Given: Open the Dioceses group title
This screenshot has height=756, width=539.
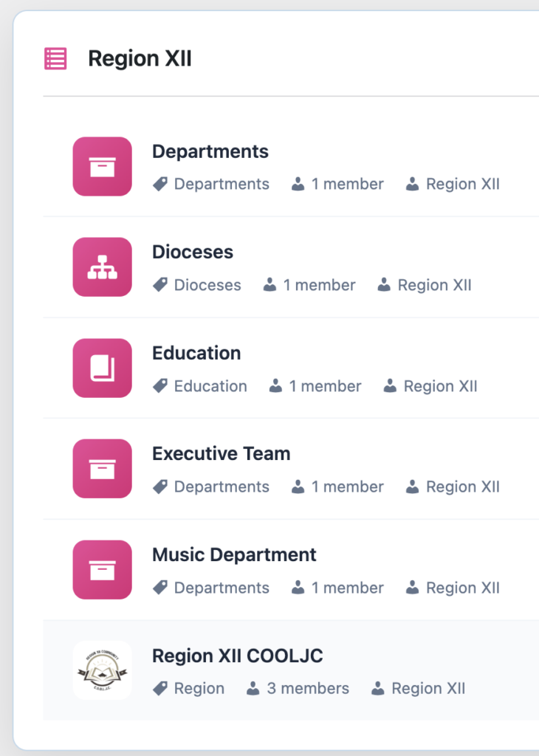Looking at the screenshot, I should [x=192, y=252].
